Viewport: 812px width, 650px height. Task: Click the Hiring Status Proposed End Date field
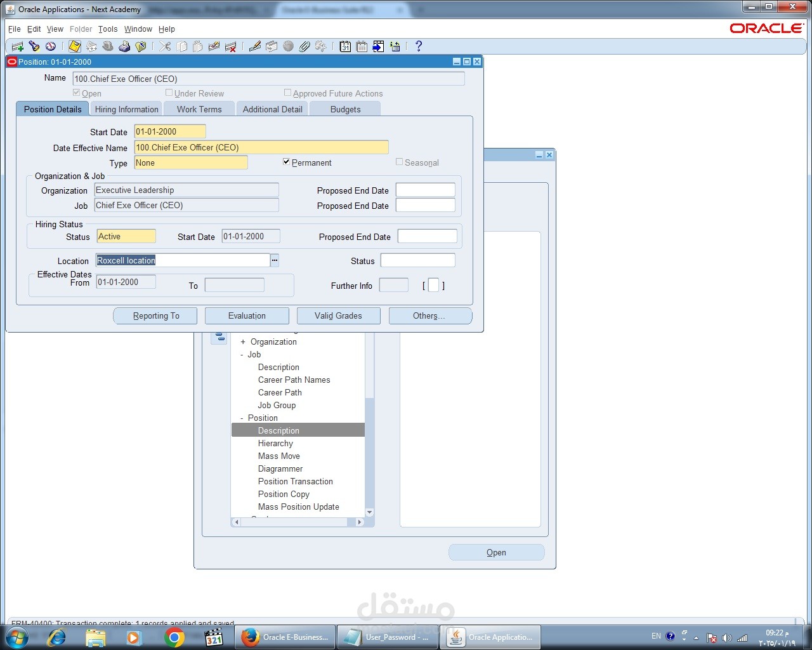(x=427, y=236)
